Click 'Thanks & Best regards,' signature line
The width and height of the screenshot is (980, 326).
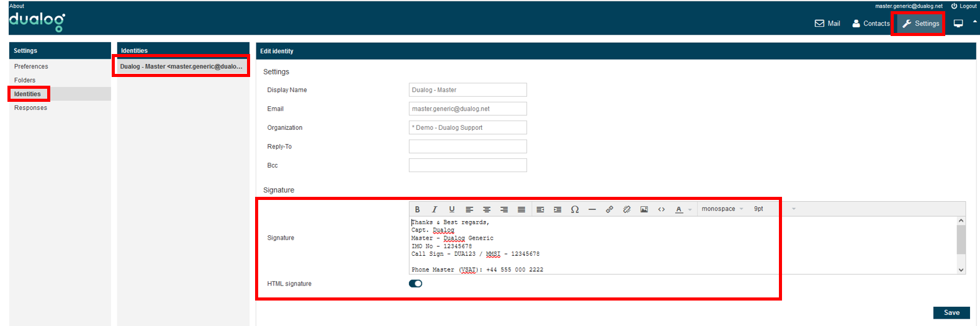point(451,222)
